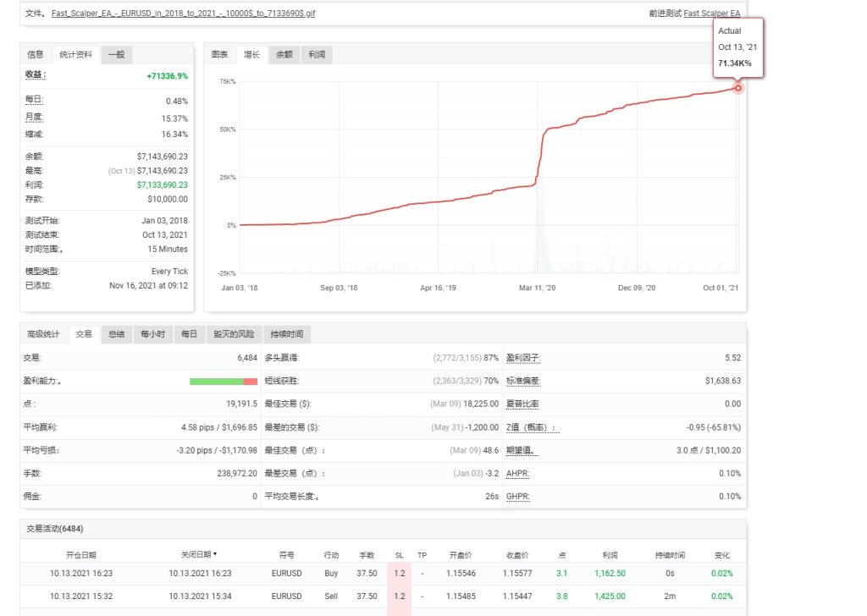Sort trades by 关闭日期 column
The width and height of the screenshot is (867, 616).
tap(196, 555)
